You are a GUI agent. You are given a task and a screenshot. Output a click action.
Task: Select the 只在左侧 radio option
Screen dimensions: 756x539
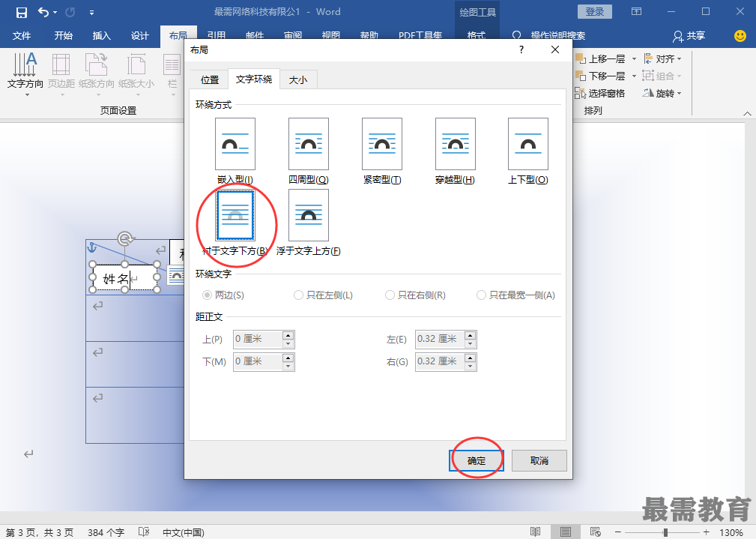(x=323, y=295)
